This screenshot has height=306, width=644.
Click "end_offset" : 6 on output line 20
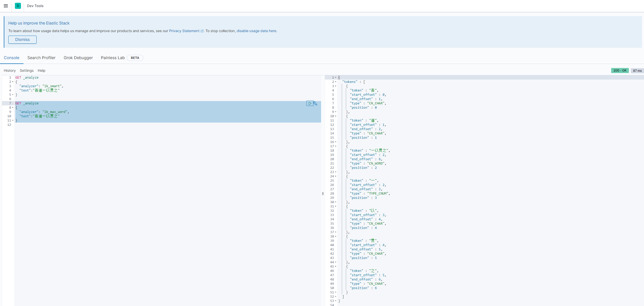(366, 159)
